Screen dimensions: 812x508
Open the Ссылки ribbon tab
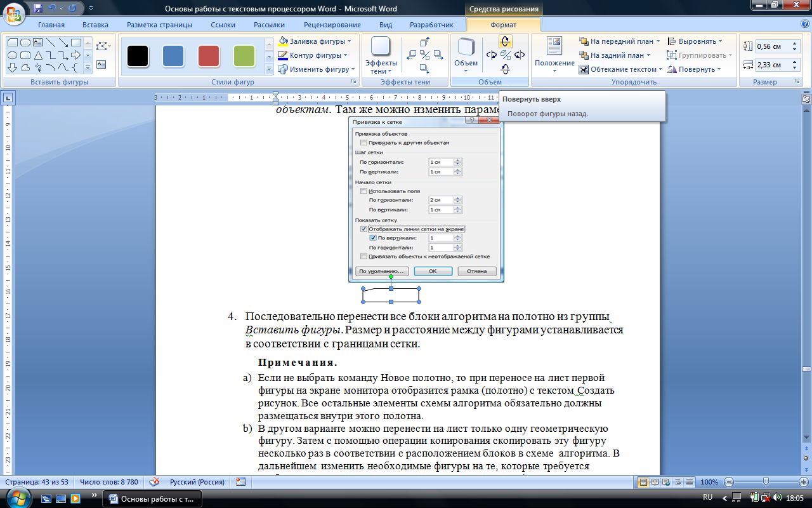tap(223, 25)
